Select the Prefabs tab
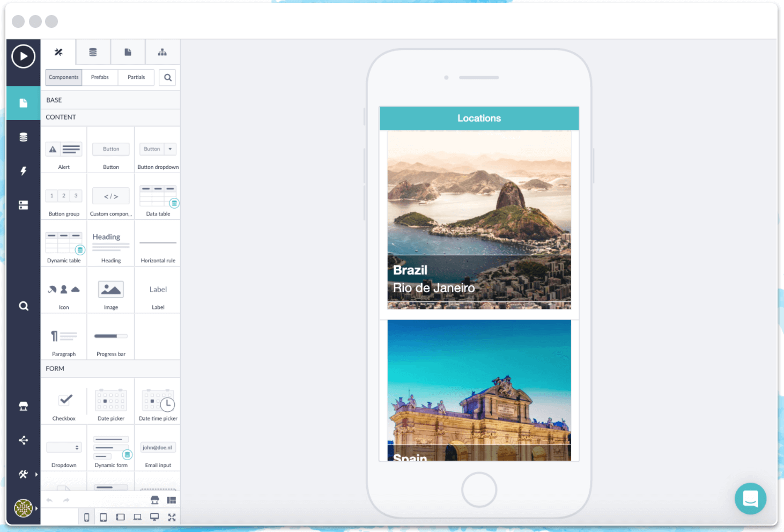This screenshot has width=784, height=532. click(100, 77)
